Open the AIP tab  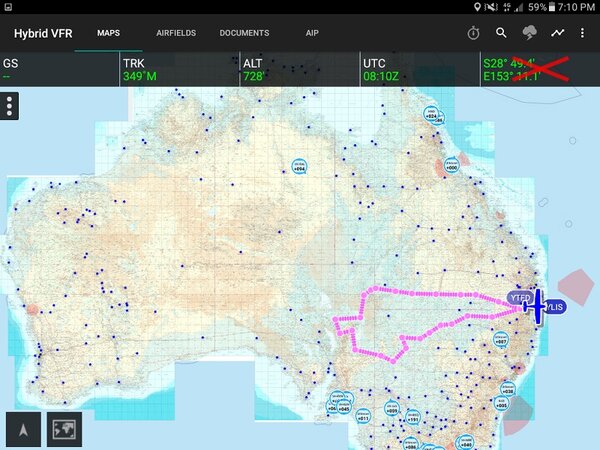312,33
